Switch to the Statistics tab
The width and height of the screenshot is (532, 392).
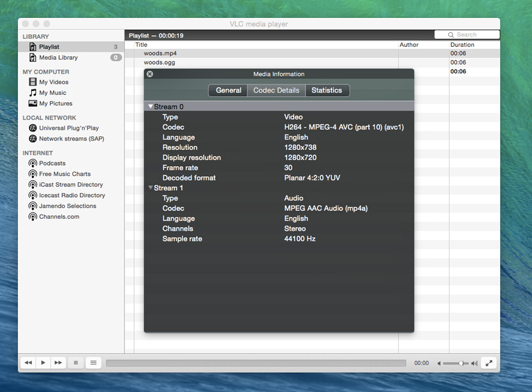(x=328, y=91)
